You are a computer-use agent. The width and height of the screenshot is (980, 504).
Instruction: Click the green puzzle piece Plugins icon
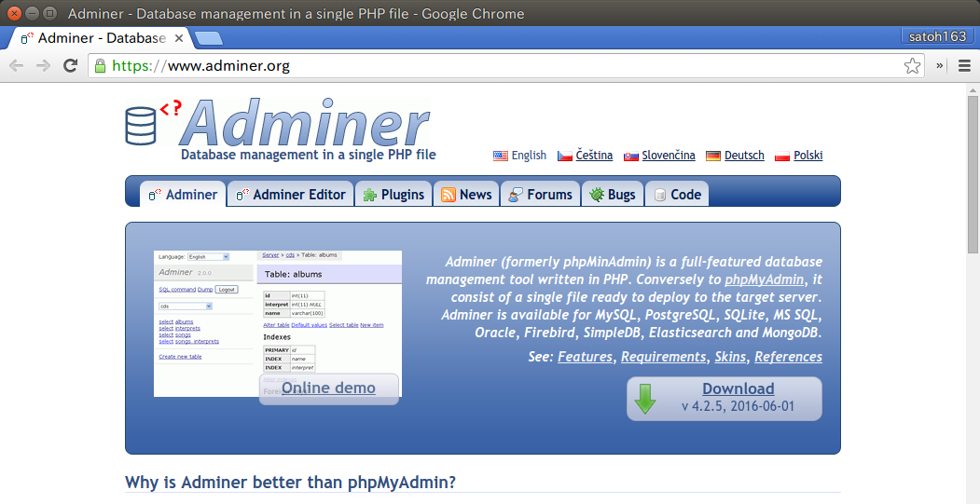coord(370,195)
